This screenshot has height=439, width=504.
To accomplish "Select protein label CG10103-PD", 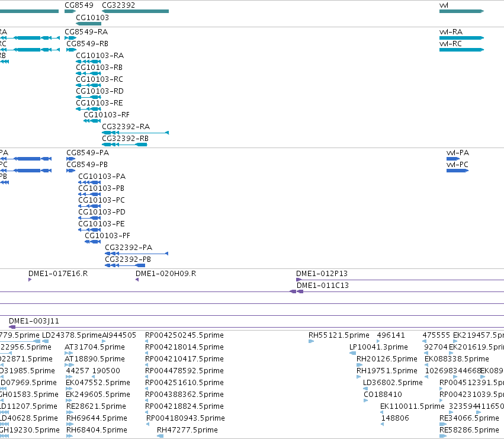I will [x=102, y=212].
